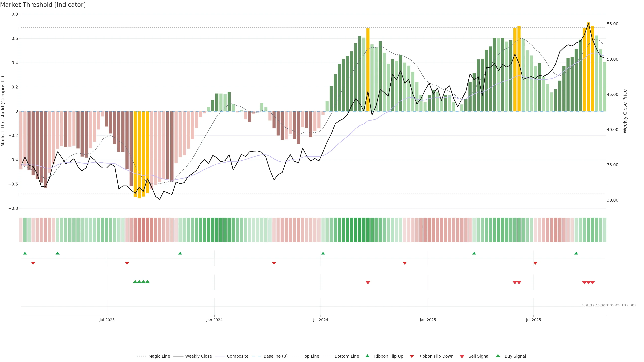
Task: Toggle the Composite legend entry
Action: click(x=237, y=356)
